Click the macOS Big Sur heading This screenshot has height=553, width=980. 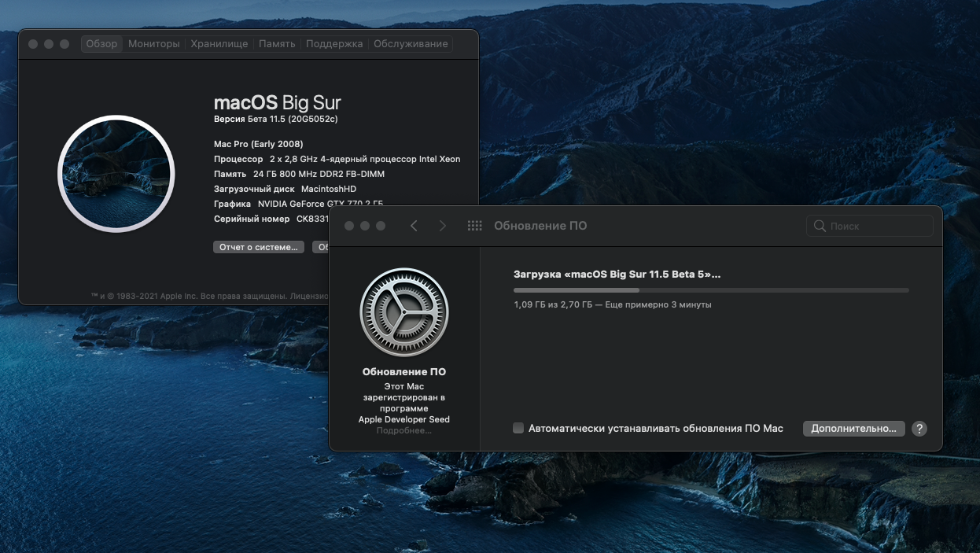(278, 103)
